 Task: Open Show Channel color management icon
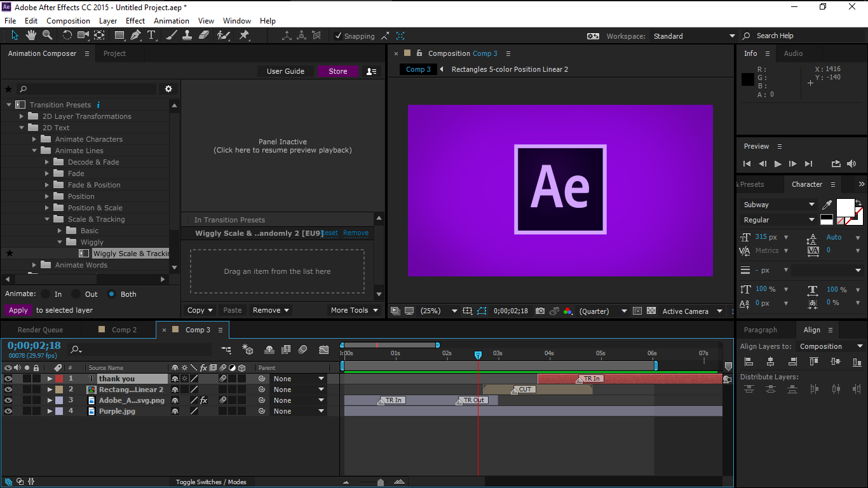(x=567, y=311)
